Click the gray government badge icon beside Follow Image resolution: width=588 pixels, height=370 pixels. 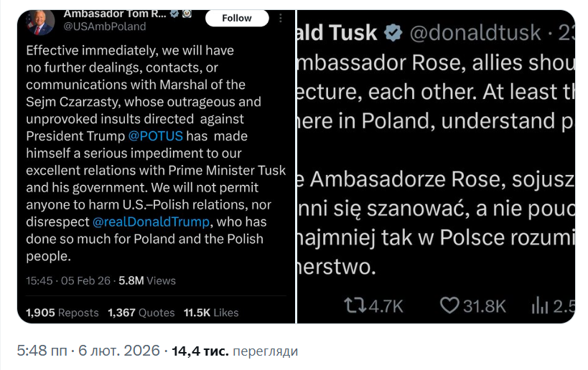pyautogui.click(x=189, y=13)
